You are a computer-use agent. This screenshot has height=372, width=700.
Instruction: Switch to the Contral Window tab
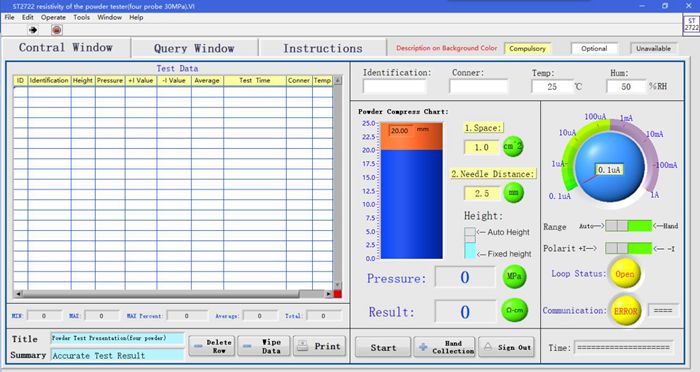(66, 48)
